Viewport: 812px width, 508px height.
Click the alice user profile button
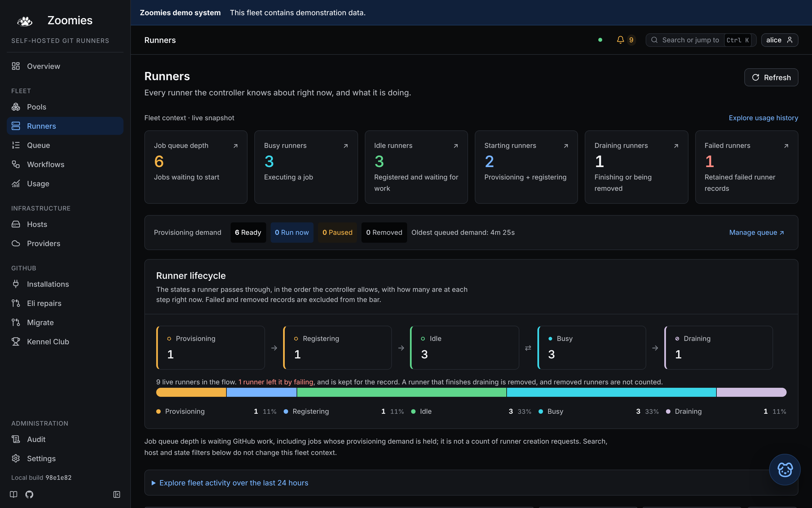(x=780, y=40)
